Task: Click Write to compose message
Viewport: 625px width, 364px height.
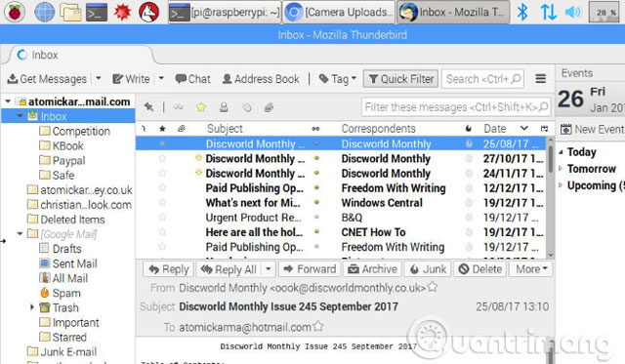Action: 131,79
